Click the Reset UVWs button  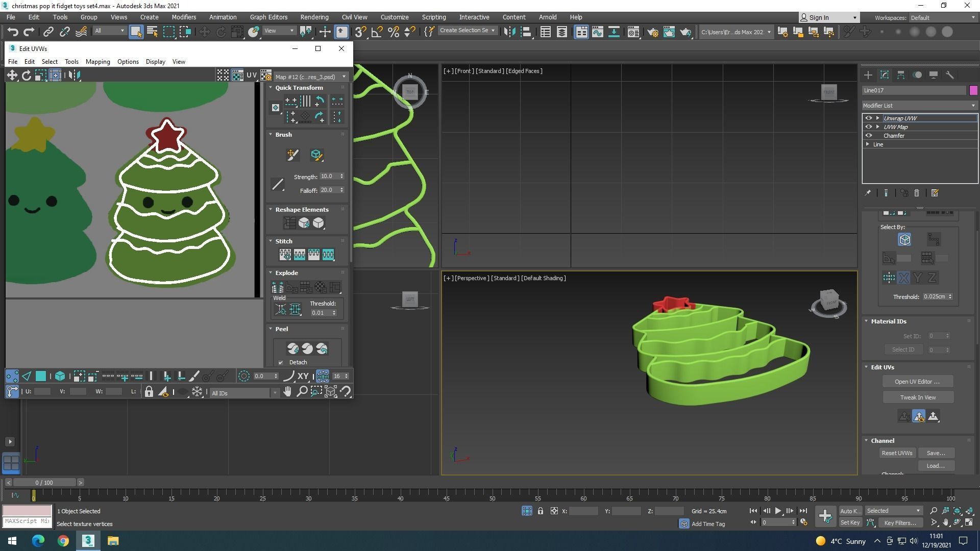click(897, 453)
